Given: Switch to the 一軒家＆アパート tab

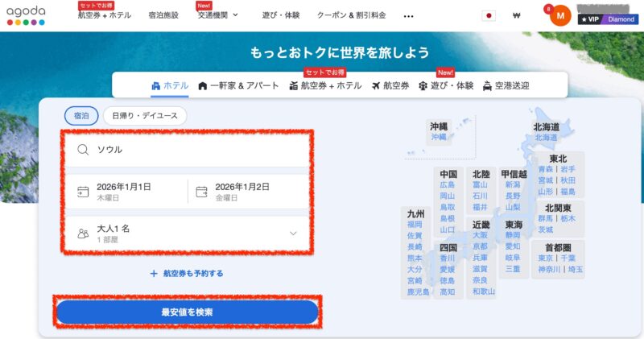Looking at the screenshot, I should click(238, 86).
